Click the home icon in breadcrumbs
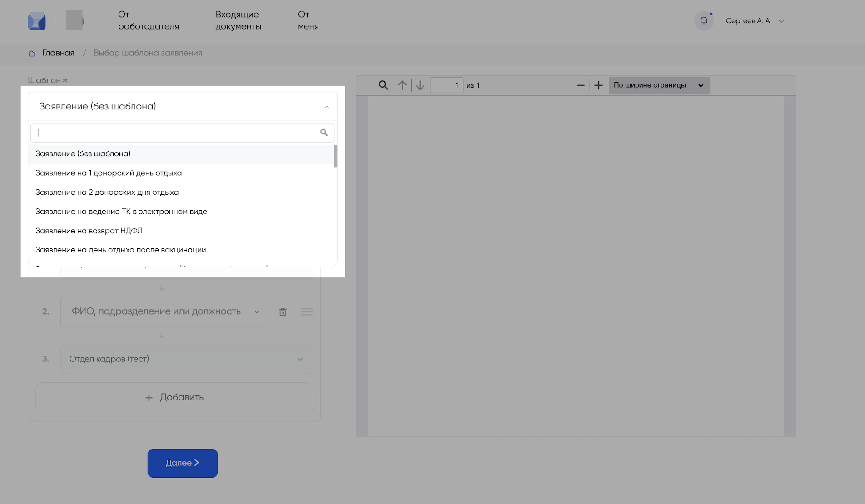 coord(31,53)
